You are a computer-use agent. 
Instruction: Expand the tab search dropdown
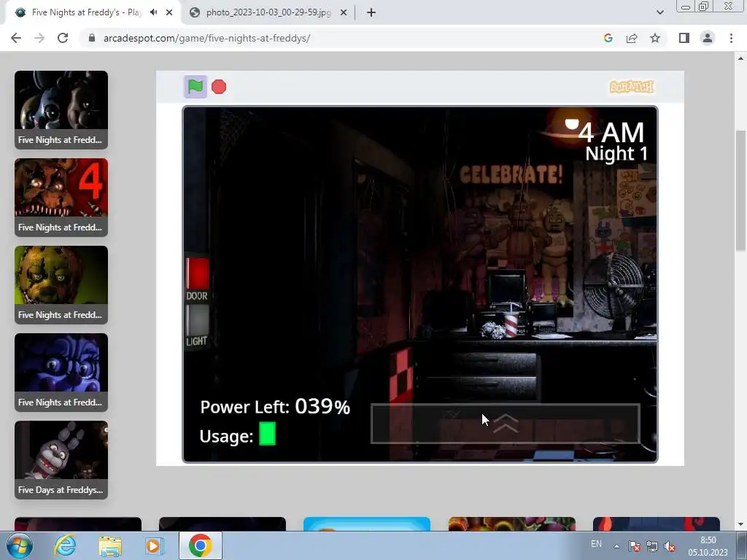coord(659,12)
